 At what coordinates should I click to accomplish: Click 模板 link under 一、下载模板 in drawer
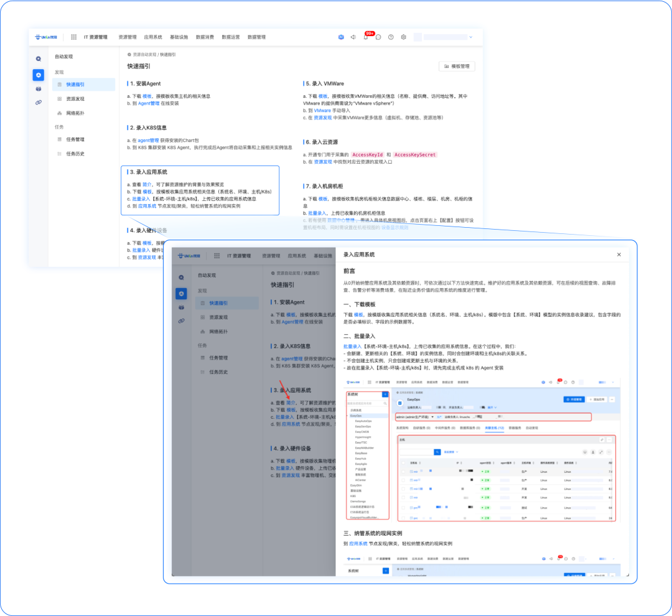359,315
